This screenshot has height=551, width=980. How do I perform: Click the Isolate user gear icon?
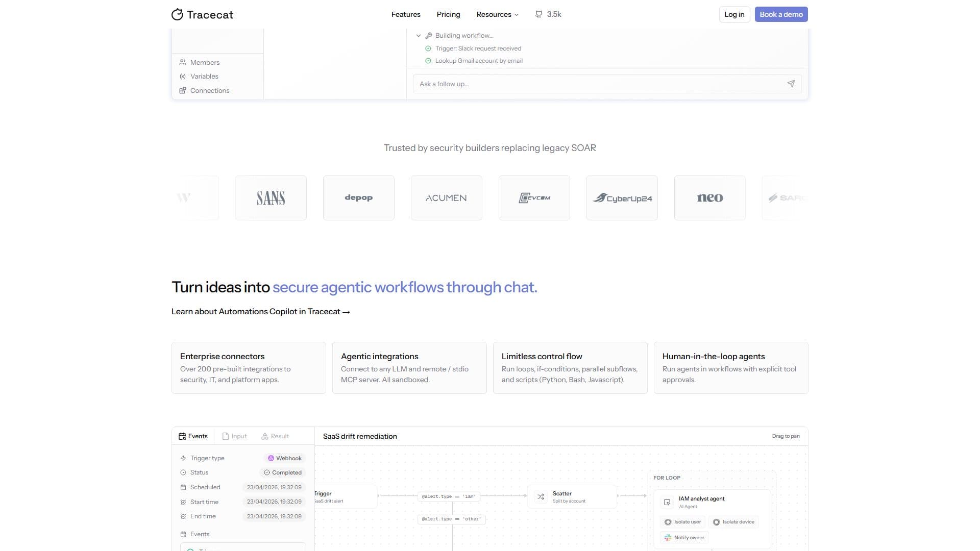[668, 522]
